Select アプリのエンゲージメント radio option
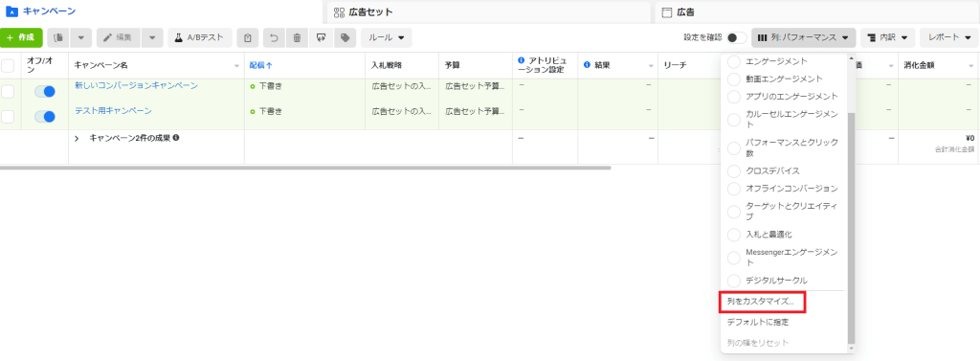 pos(734,97)
